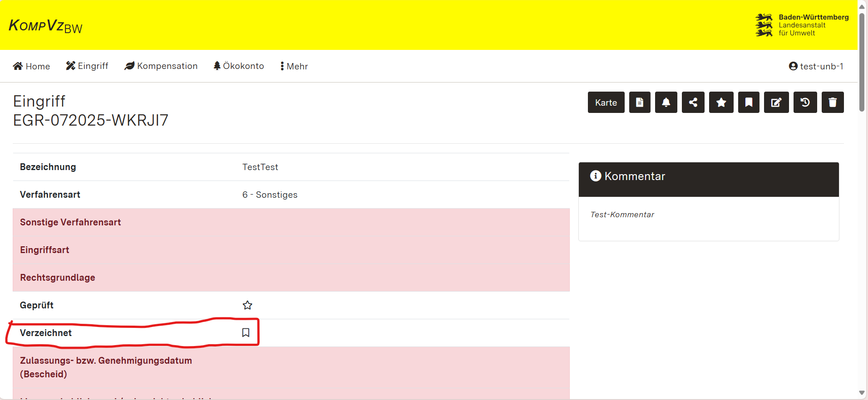Open the Eingriff navigation menu
This screenshot has width=868, height=400.
(87, 66)
